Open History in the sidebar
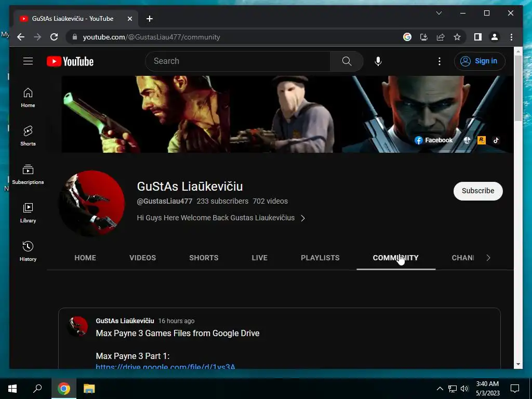Screen dimensions: 532x399 28,251
